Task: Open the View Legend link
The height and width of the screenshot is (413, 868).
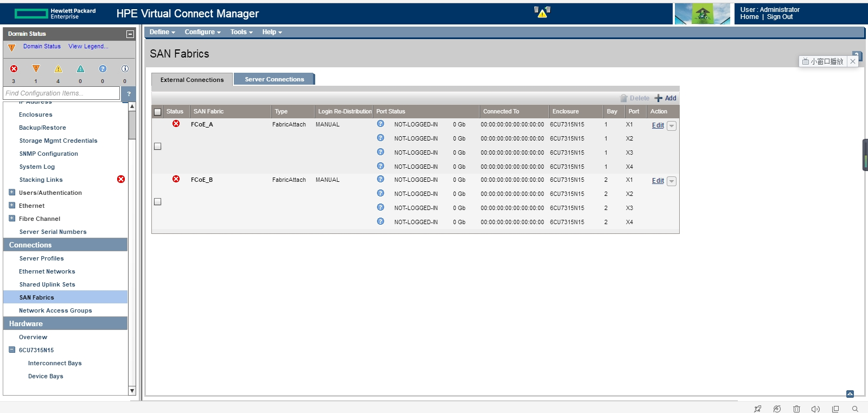Action: 88,47
